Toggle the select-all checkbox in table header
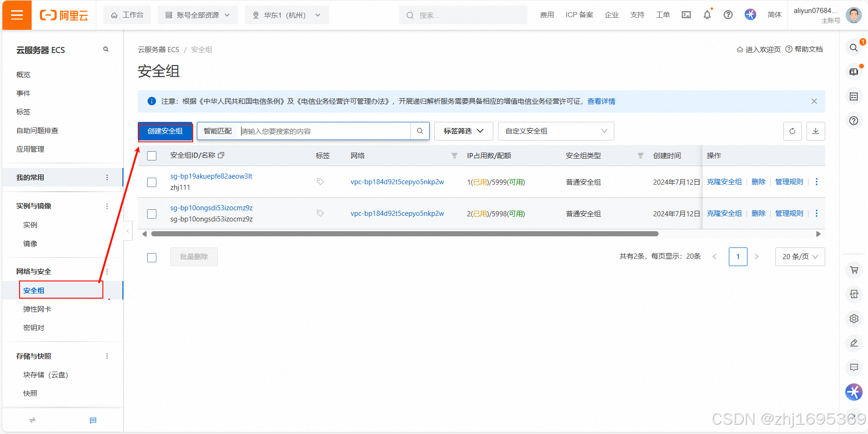This screenshot has height=434, width=868. click(152, 156)
